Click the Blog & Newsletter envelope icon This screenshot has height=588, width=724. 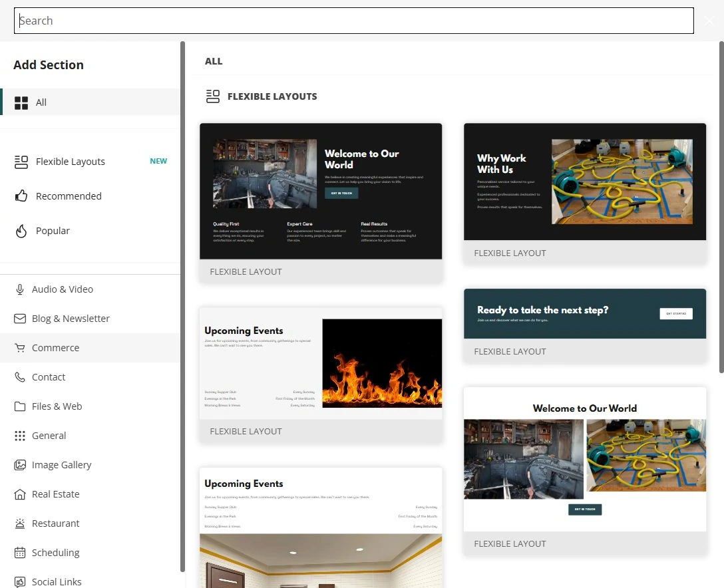(20, 319)
